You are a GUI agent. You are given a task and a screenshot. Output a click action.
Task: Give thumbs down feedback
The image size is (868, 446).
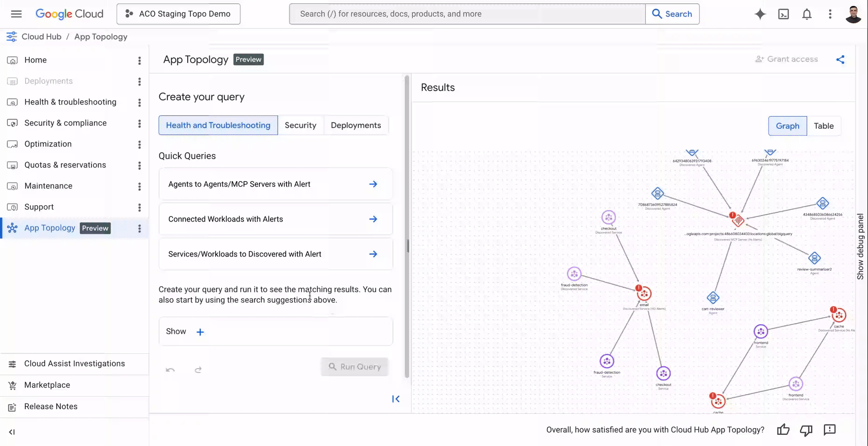pyautogui.click(x=806, y=430)
